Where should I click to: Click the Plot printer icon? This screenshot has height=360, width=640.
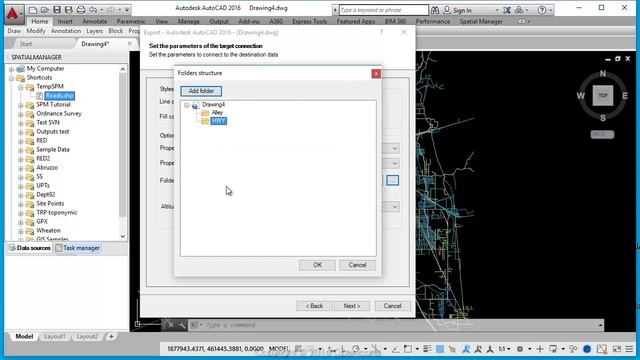(x=81, y=10)
